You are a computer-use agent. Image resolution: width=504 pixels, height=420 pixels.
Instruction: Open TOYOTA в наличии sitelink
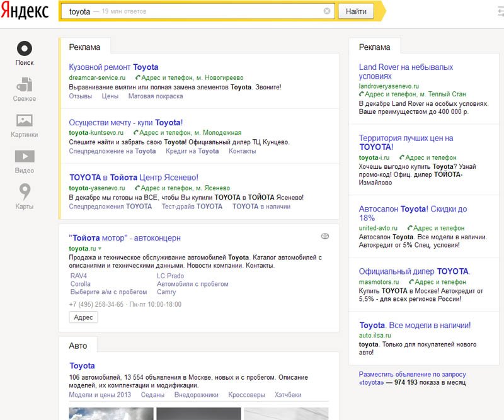point(261,207)
